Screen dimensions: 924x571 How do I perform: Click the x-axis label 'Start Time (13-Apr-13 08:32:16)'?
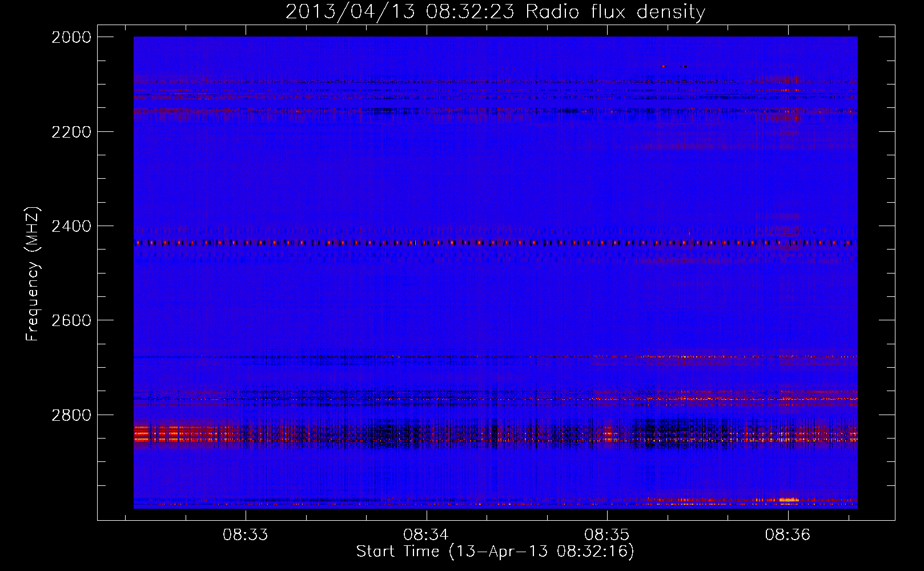[495, 552]
